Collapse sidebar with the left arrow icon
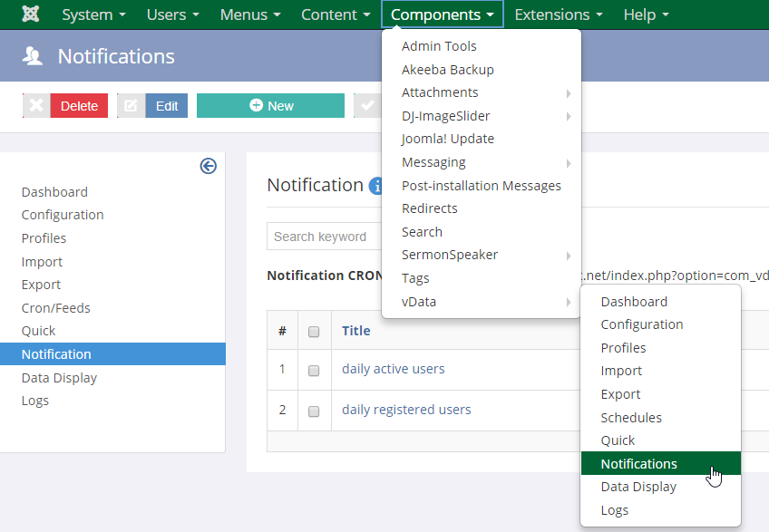Image resolution: width=769 pixels, height=532 pixels. [209, 166]
